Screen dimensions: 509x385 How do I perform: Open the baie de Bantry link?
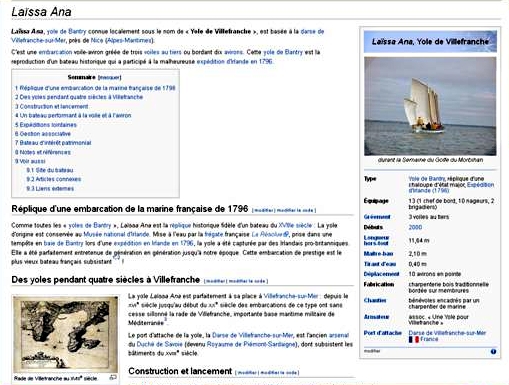tap(63, 243)
